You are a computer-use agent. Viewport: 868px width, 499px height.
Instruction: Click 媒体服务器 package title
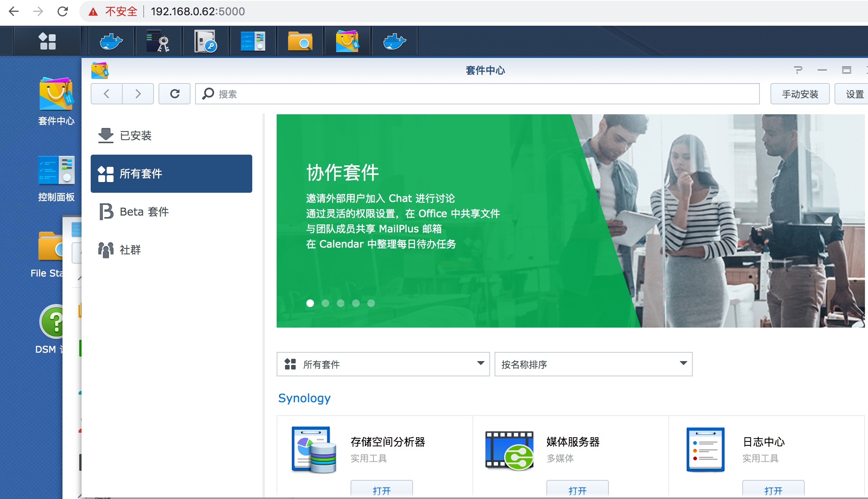pyautogui.click(x=573, y=442)
